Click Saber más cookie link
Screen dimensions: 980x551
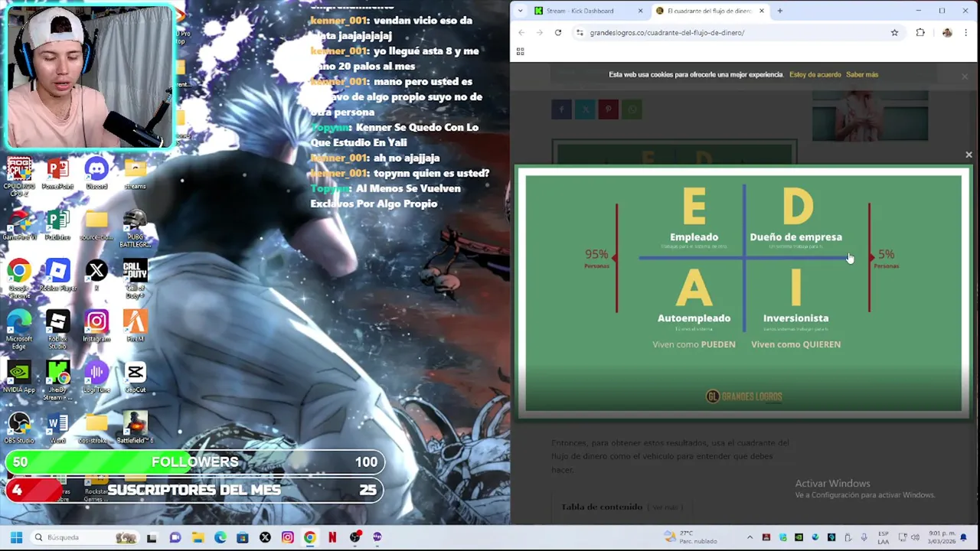click(x=862, y=74)
